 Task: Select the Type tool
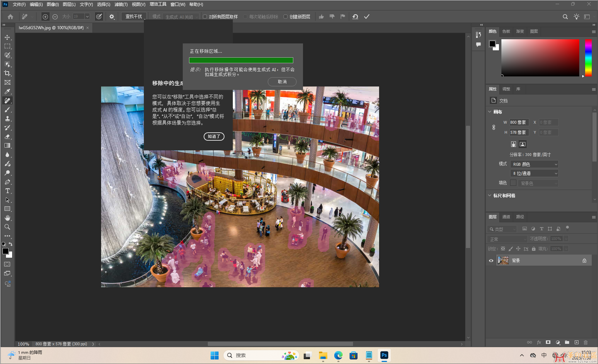7,191
